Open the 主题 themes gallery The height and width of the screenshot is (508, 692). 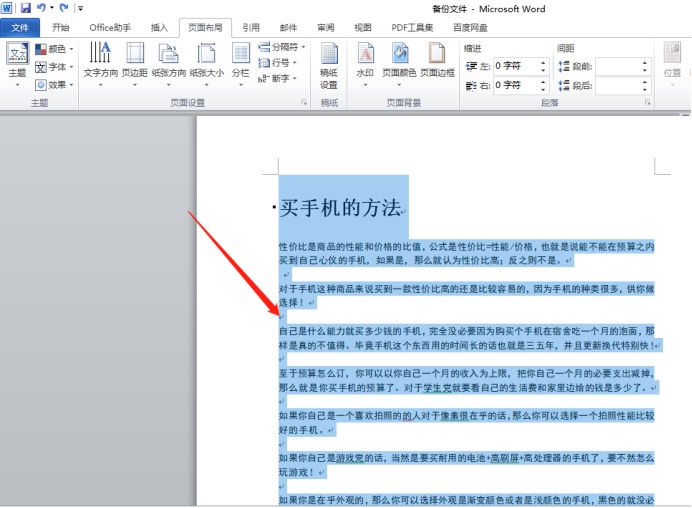click(x=18, y=64)
